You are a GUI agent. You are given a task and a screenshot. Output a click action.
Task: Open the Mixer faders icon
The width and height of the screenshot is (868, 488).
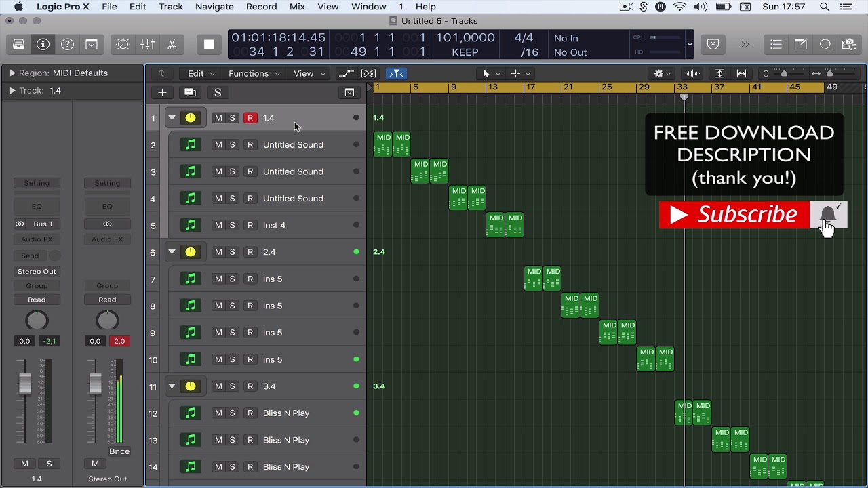(x=147, y=45)
